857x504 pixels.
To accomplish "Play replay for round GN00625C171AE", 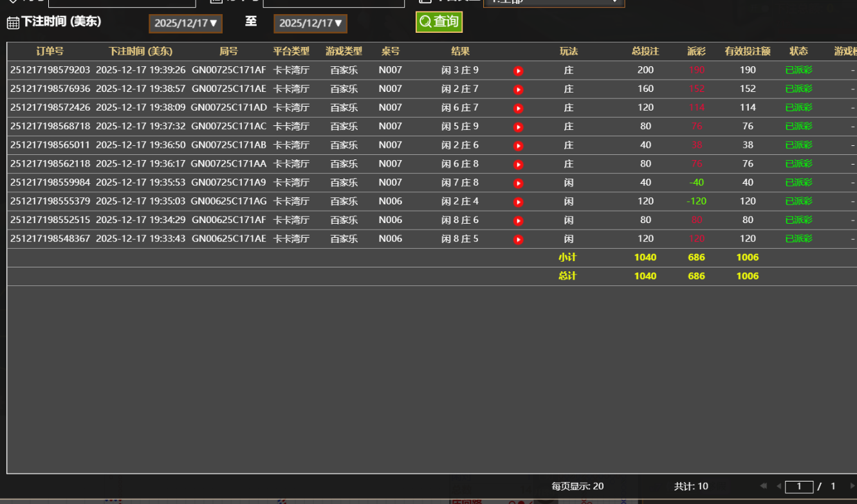I will coord(518,240).
